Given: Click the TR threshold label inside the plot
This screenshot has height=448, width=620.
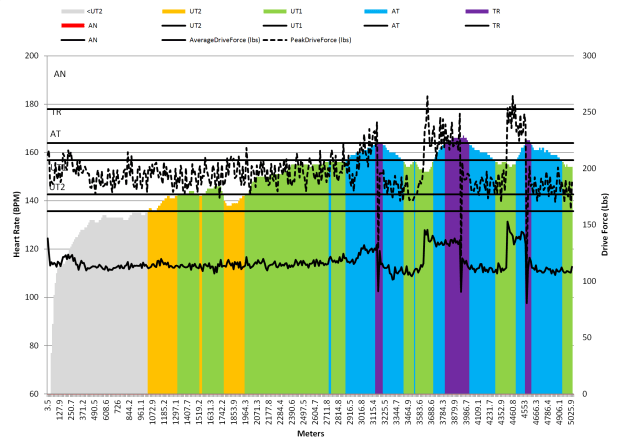Looking at the screenshot, I should pyautogui.click(x=57, y=113).
